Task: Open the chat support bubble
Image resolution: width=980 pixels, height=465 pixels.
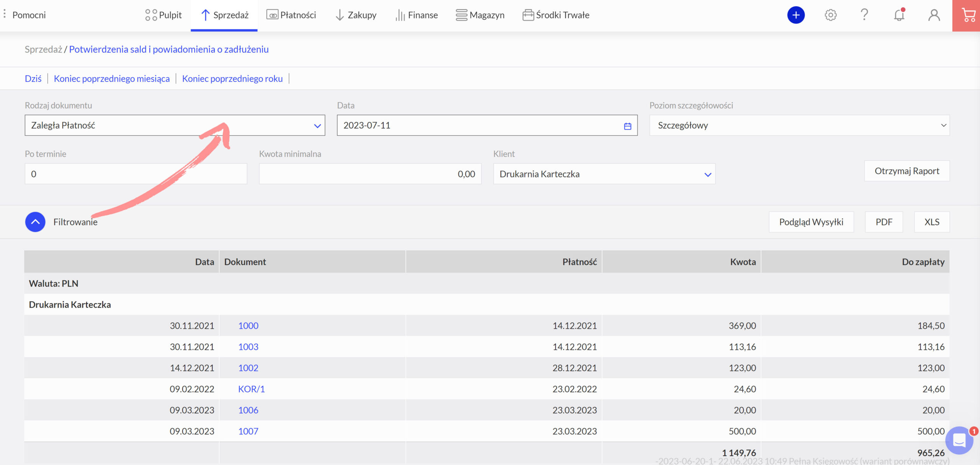Action: tap(959, 441)
